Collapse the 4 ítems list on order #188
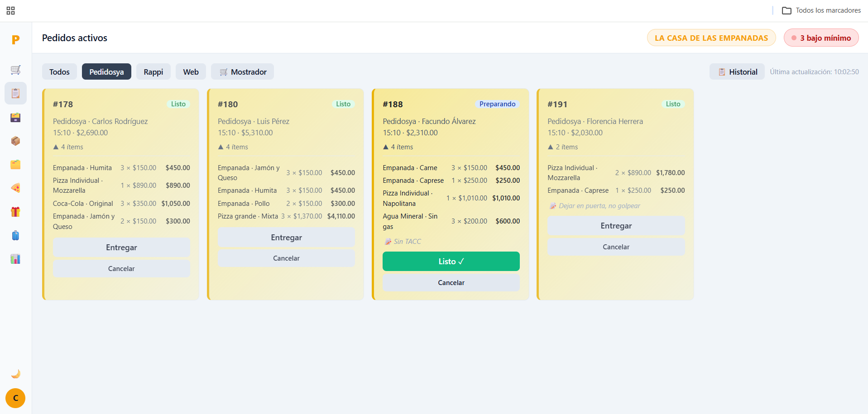 click(x=398, y=147)
